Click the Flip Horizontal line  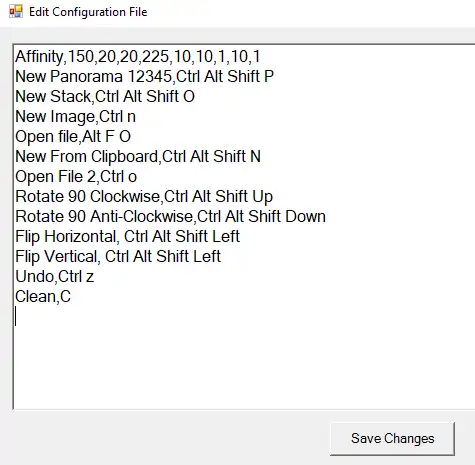pos(127,236)
